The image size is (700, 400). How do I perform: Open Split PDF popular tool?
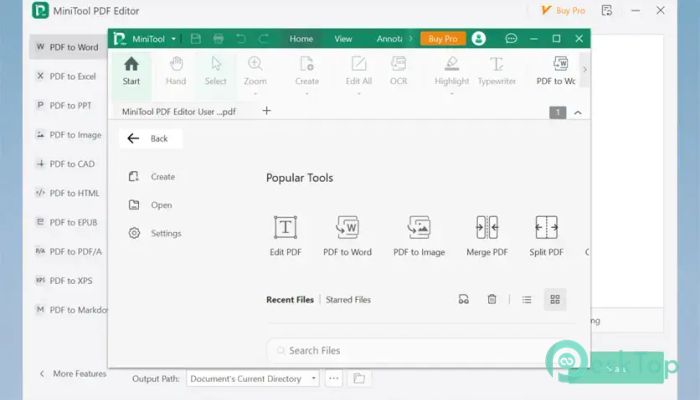[546, 236]
